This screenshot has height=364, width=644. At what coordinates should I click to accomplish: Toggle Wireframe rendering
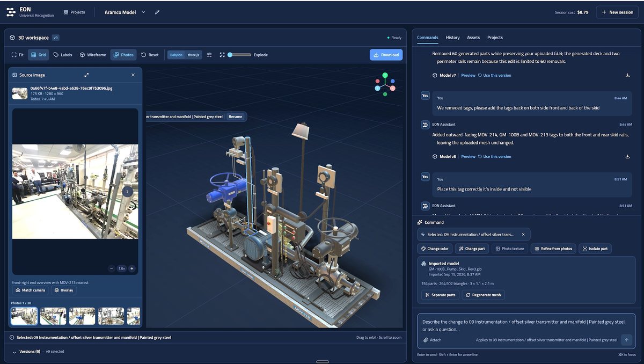(x=93, y=55)
